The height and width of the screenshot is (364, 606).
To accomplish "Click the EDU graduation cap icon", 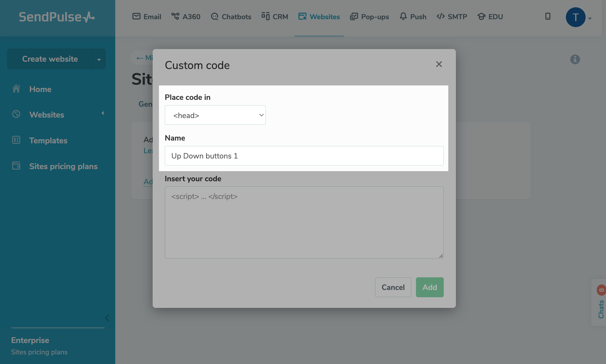I will [x=481, y=16].
